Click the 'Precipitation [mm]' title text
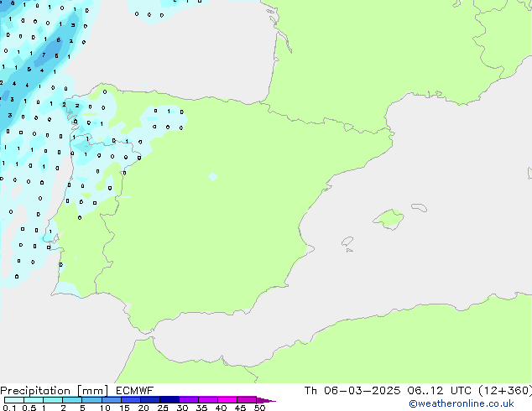 point(55,391)
